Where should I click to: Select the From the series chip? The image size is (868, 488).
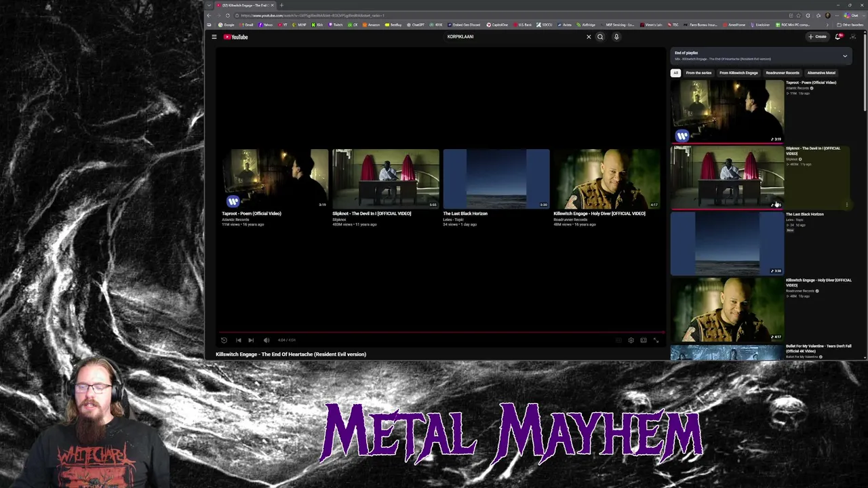[698, 73]
